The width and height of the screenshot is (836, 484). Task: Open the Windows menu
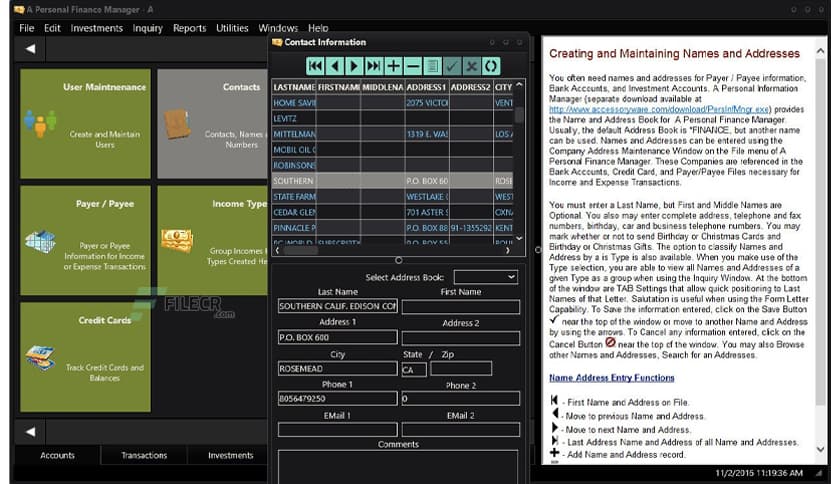[x=278, y=28]
